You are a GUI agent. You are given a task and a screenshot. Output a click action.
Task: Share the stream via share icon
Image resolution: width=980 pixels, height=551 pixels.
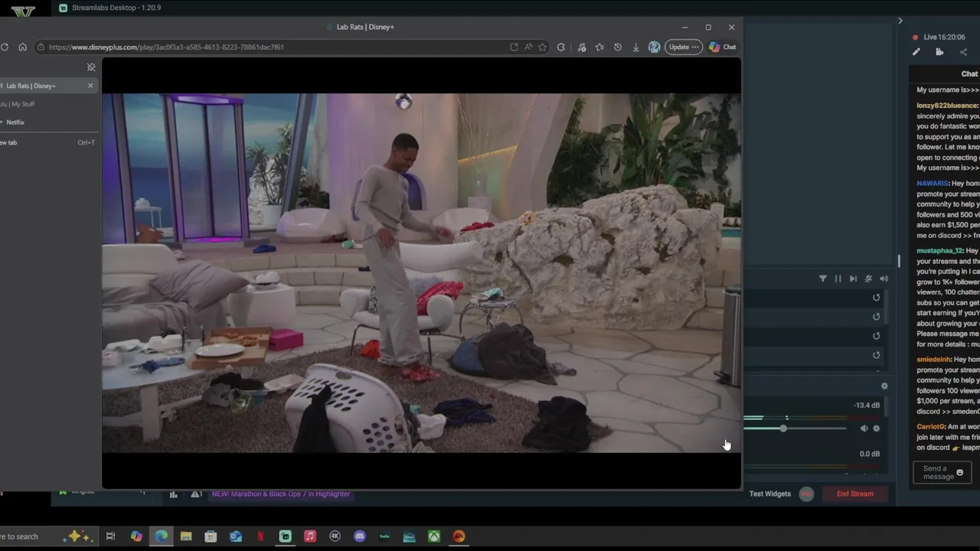pos(963,52)
